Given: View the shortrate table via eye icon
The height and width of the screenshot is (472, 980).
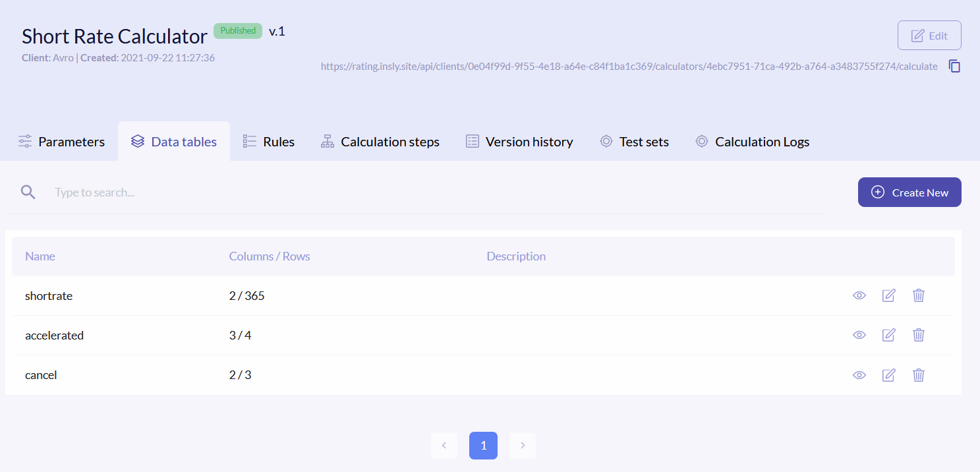Looking at the screenshot, I should pos(859,296).
